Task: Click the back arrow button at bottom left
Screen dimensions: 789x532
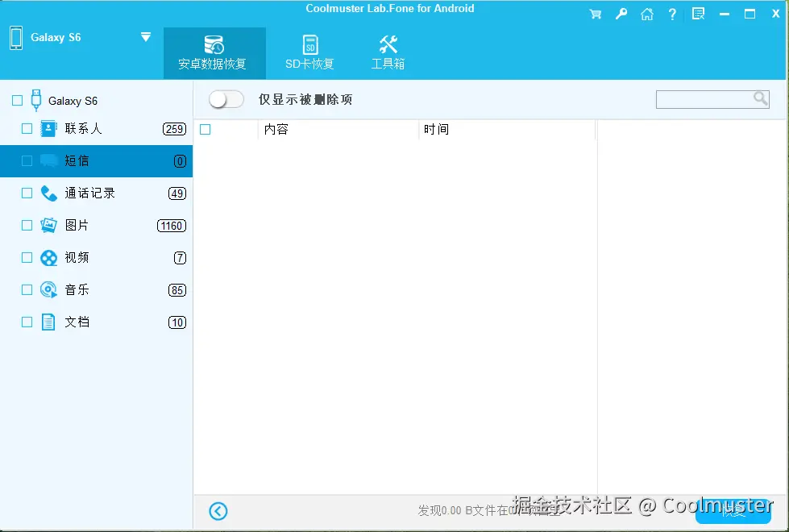Action: coord(218,510)
